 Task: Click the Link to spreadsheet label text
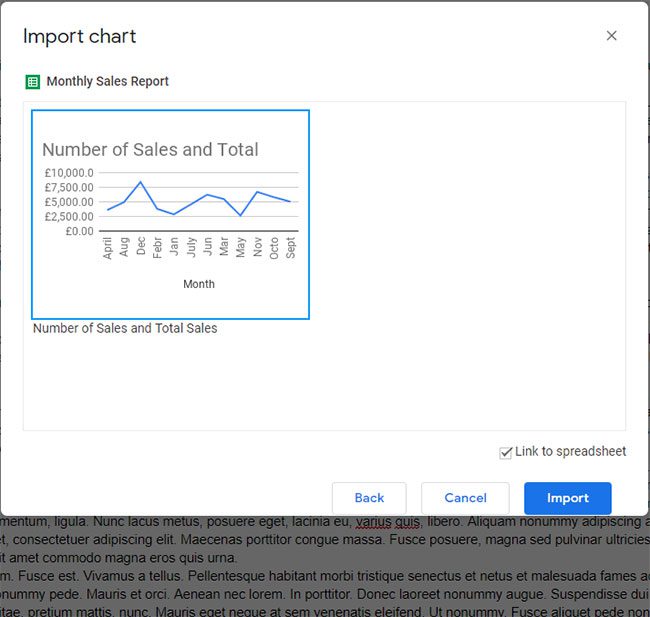coord(570,452)
